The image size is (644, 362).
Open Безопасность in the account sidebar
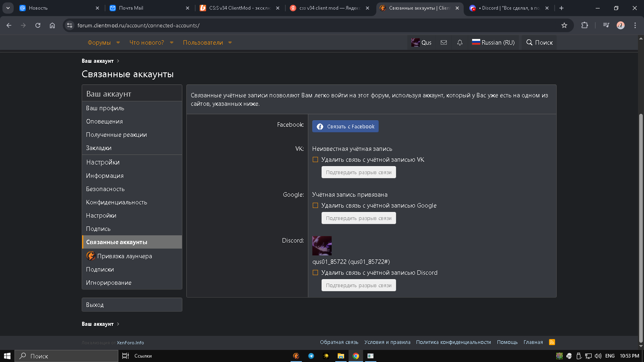pyautogui.click(x=105, y=189)
